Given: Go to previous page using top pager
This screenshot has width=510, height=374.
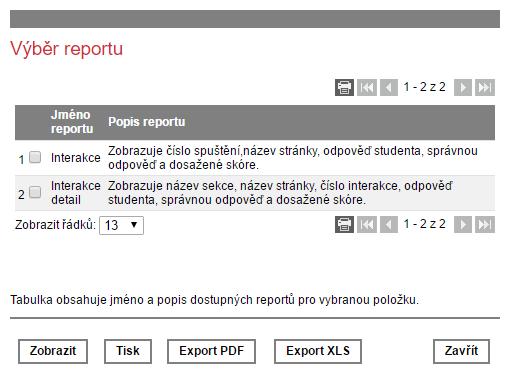Looking at the screenshot, I should [389, 88].
